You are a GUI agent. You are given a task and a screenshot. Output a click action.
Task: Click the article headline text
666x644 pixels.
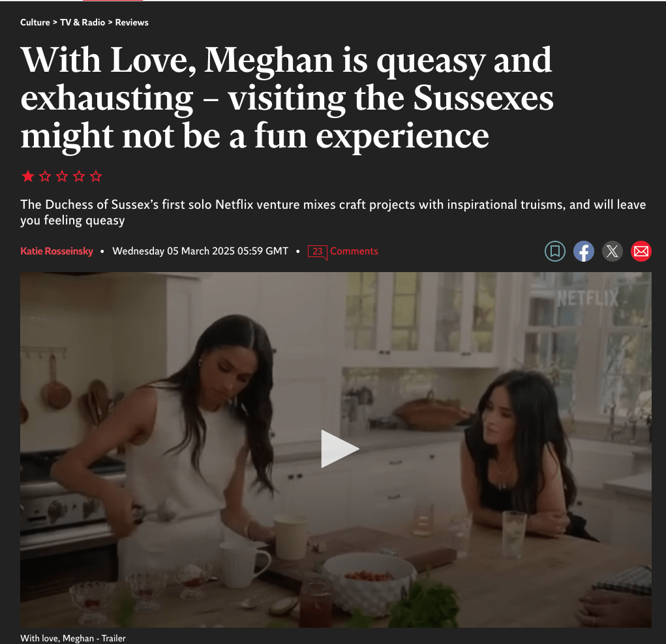coord(287,98)
